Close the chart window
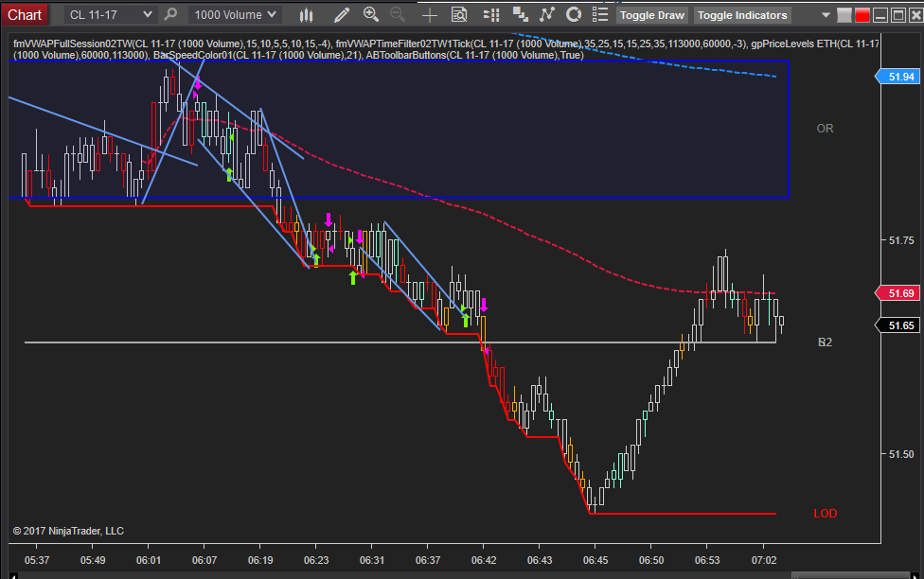 [915, 15]
